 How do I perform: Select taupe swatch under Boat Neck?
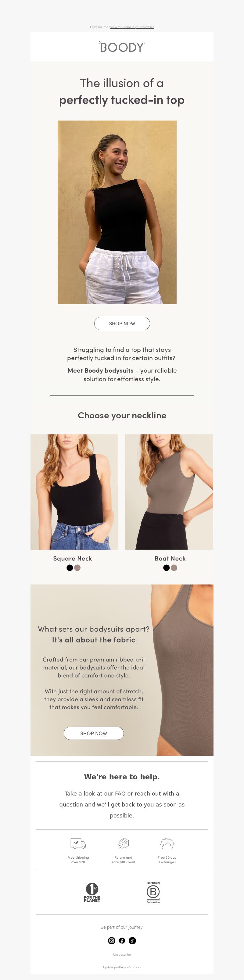pyautogui.click(x=174, y=568)
